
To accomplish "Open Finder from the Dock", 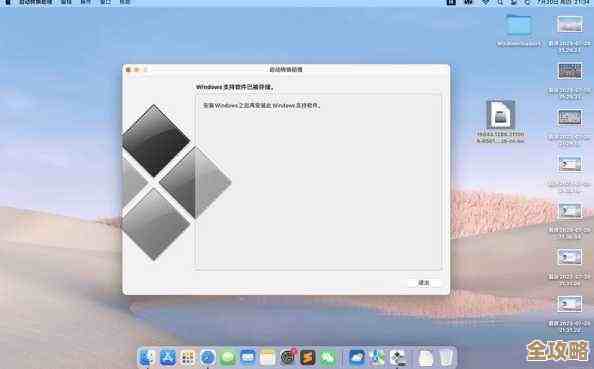I will click(147, 357).
